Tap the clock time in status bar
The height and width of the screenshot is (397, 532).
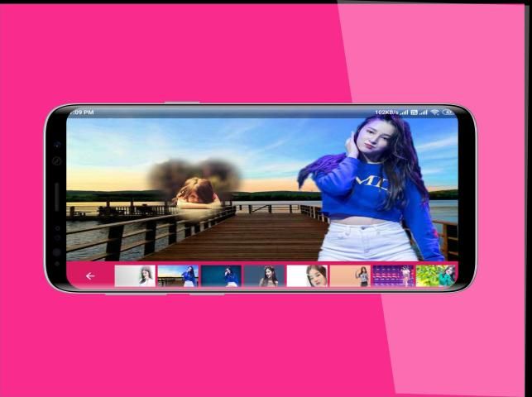81,112
